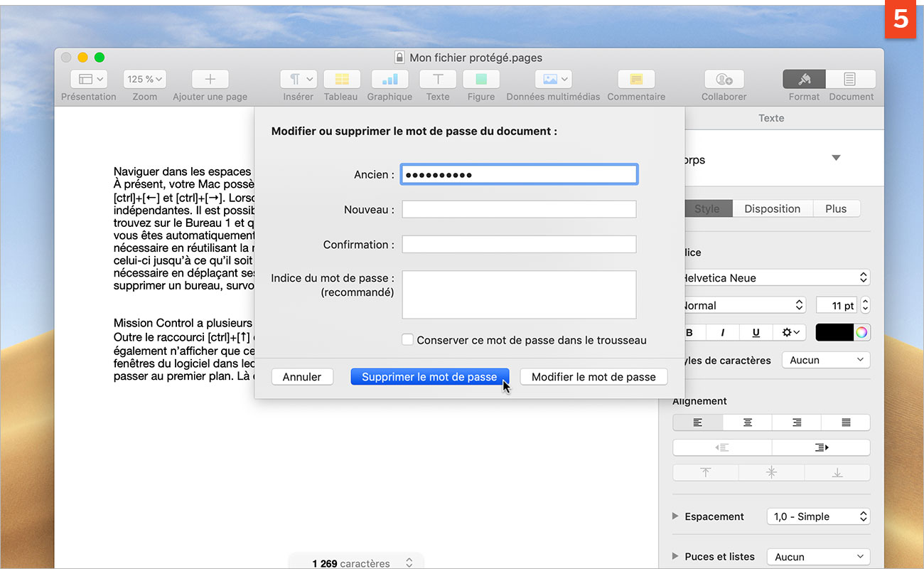This screenshot has width=924, height=569.
Task: Click the Annuler button
Action: click(302, 377)
